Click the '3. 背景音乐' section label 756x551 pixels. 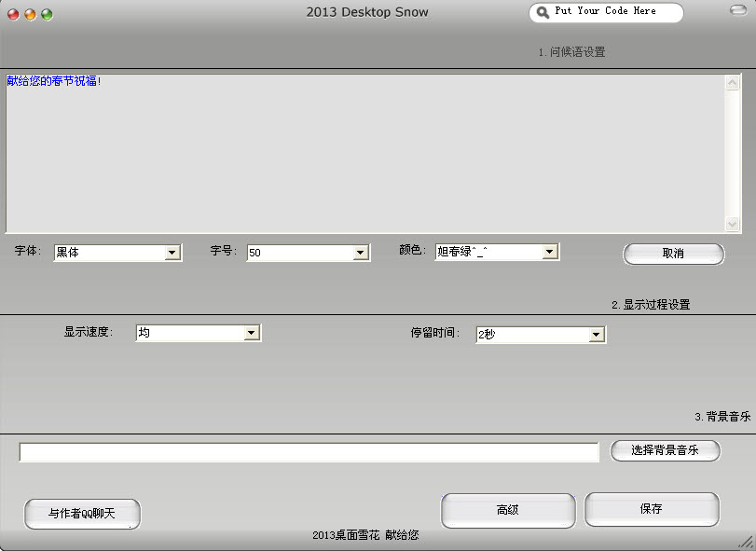(722, 417)
